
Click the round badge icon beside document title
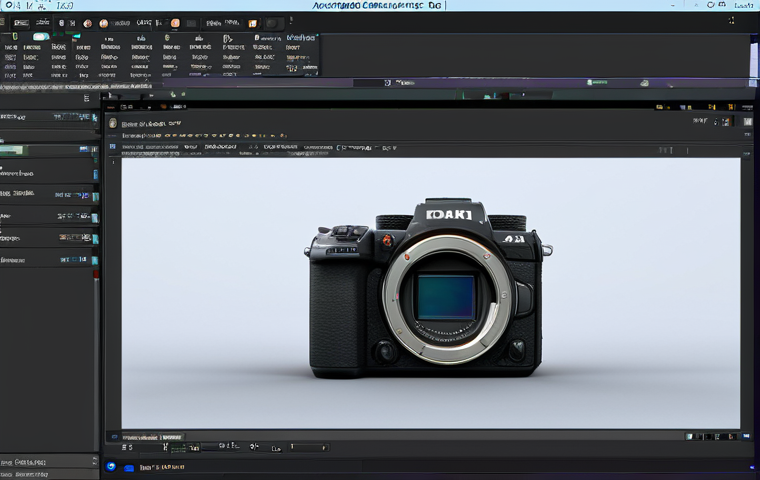(113, 123)
